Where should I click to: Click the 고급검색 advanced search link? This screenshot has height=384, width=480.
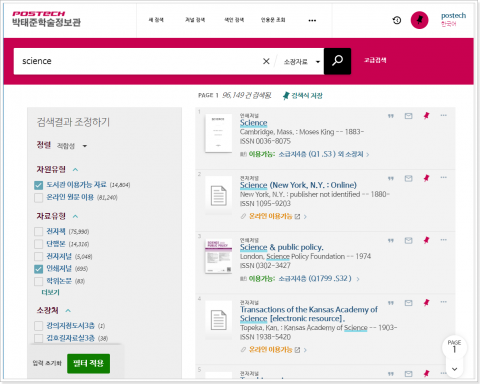tap(375, 60)
